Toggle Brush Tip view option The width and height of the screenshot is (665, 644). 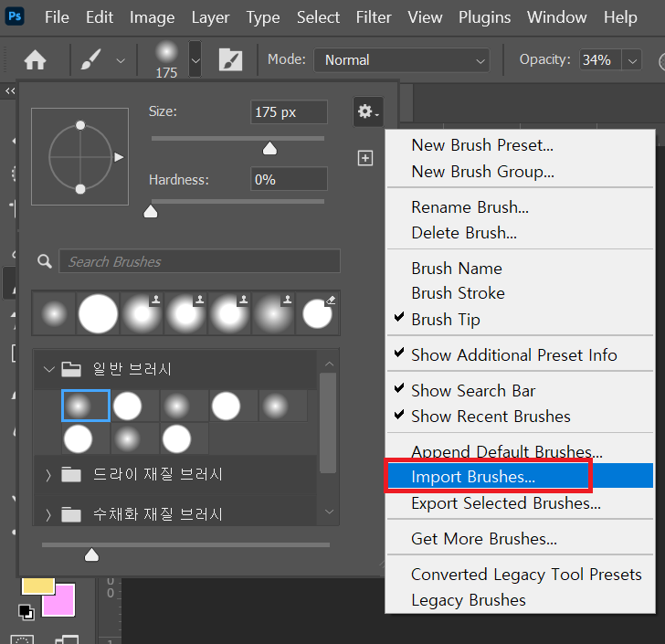(520, 319)
